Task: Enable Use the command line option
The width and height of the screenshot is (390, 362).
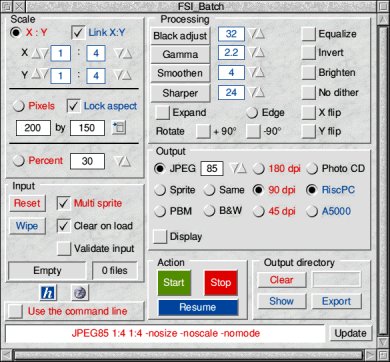Action: (x=16, y=311)
